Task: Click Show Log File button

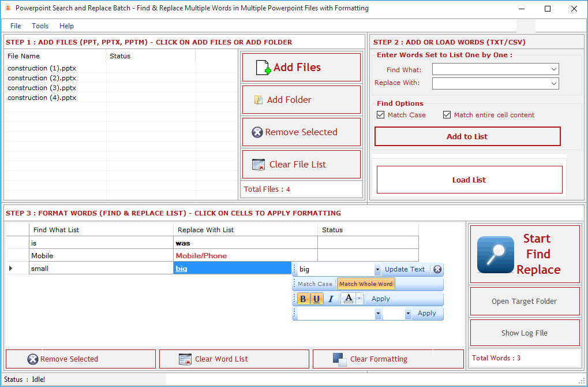Action: 525,333
